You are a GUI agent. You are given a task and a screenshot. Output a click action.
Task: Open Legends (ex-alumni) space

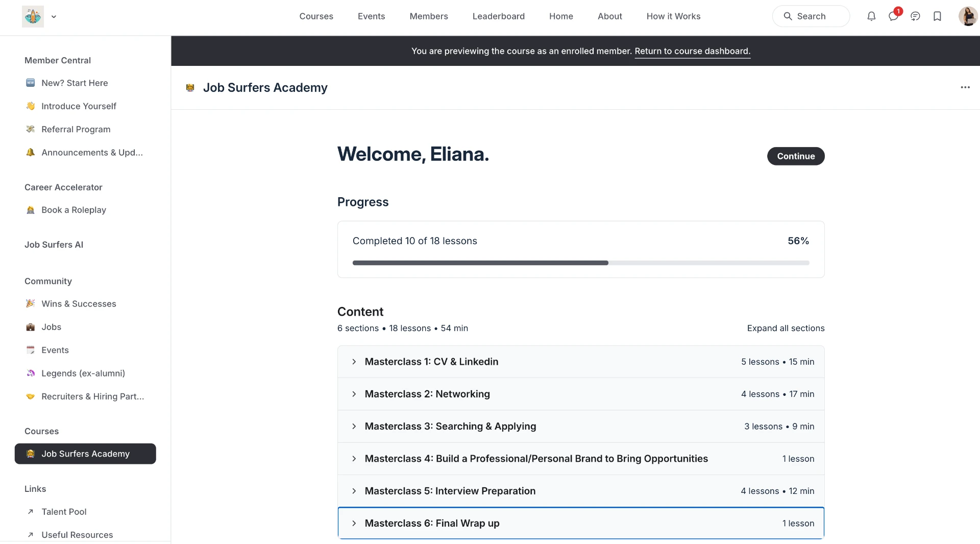click(x=85, y=373)
